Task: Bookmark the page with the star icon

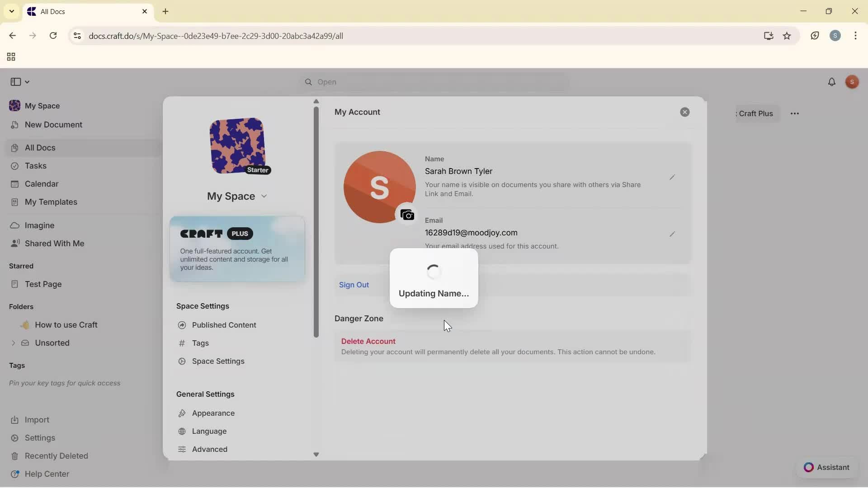Action: pos(788,36)
